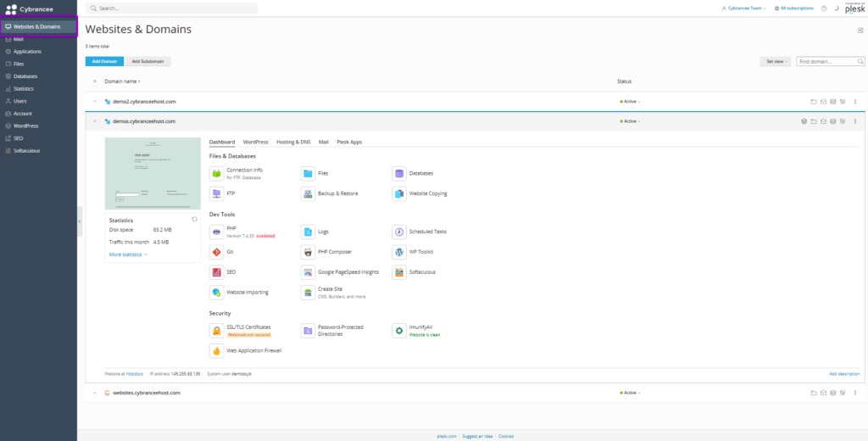This screenshot has width=868, height=441.
Task: Open Connection Info for FTP, Database
Action: [216, 173]
